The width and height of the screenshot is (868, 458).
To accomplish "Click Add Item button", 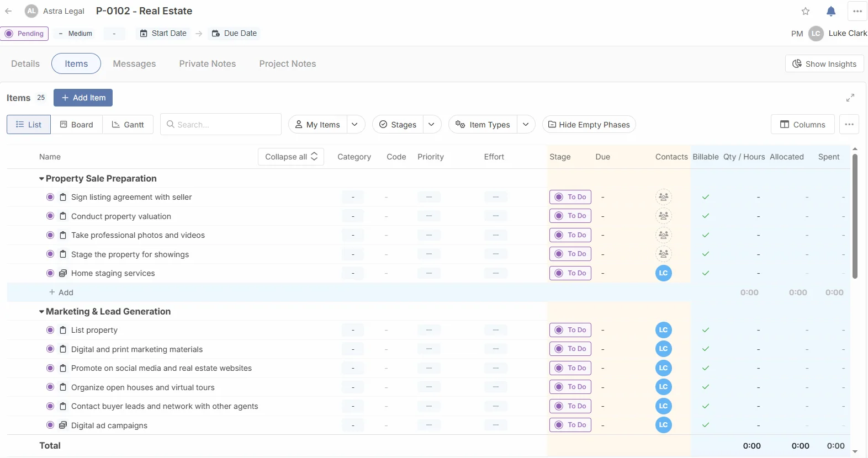I will [x=83, y=98].
